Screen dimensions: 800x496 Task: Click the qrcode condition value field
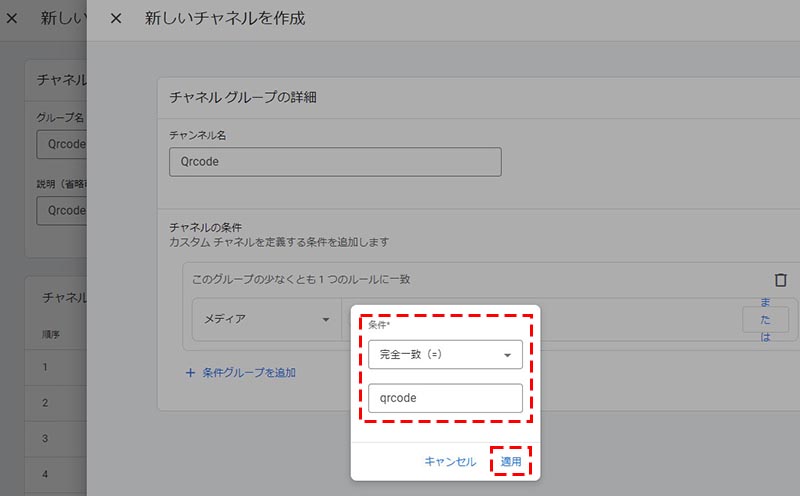[445, 398]
